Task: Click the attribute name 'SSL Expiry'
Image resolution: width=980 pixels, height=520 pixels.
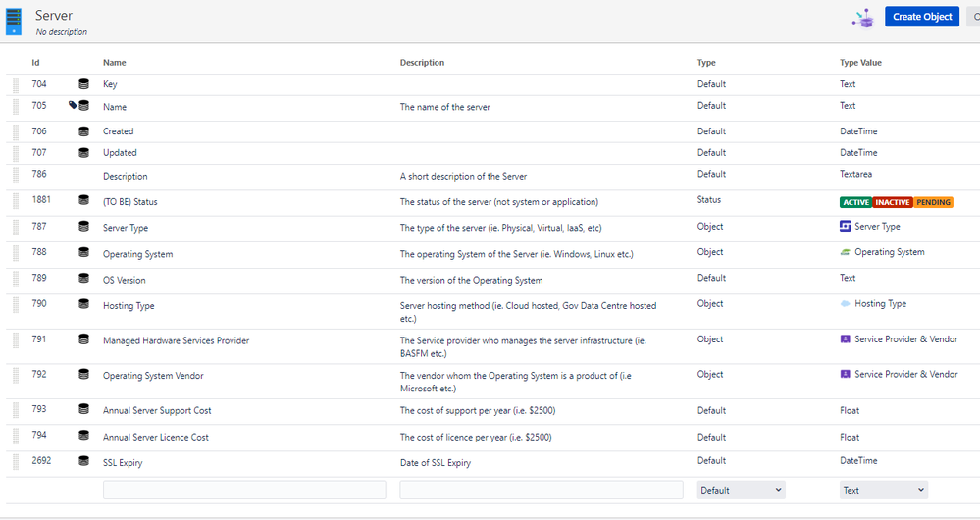Action: (x=124, y=463)
